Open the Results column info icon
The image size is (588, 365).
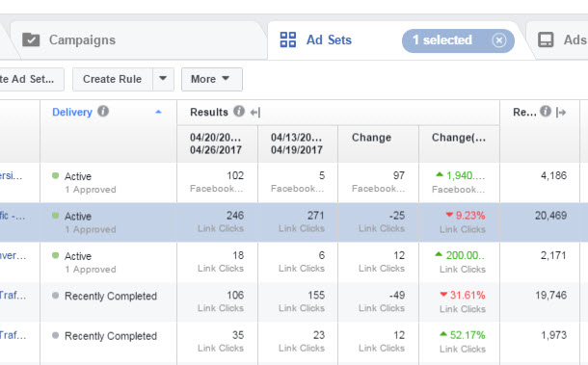click(239, 112)
